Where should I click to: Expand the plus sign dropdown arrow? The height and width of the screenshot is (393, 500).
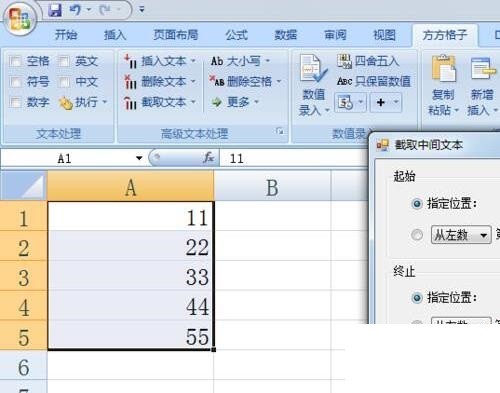pyautogui.click(x=396, y=102)
